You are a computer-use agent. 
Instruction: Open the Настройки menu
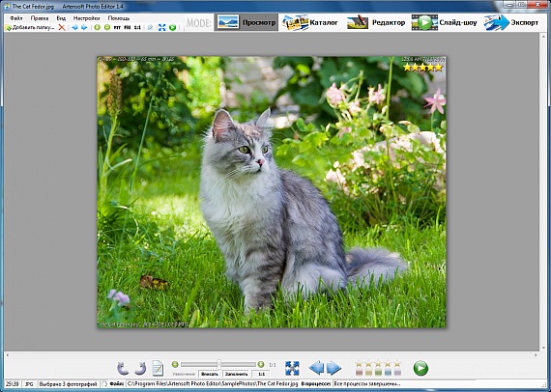86,18
